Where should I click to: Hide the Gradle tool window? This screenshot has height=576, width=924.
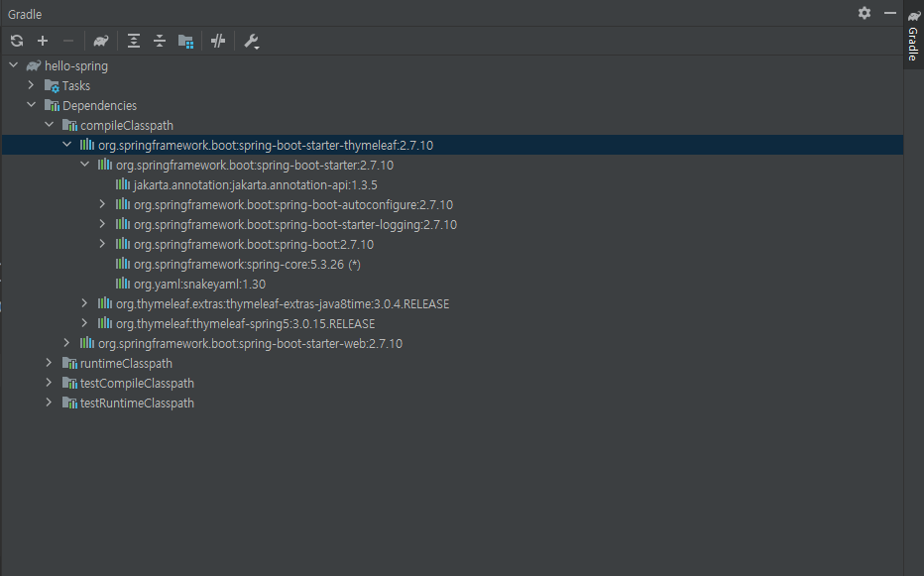click(890, 13)
